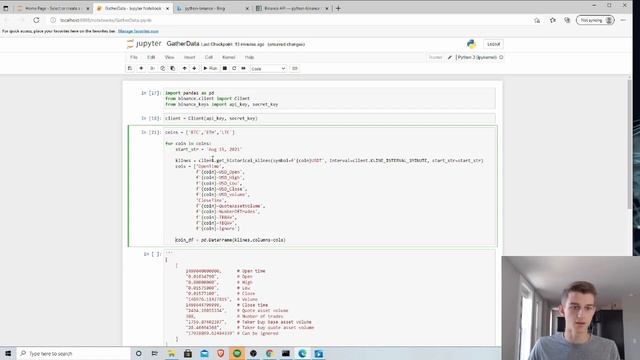The image size is (640, 360).
Task: Click the coin_df DataFrame code line
Action: click(230, 240)
